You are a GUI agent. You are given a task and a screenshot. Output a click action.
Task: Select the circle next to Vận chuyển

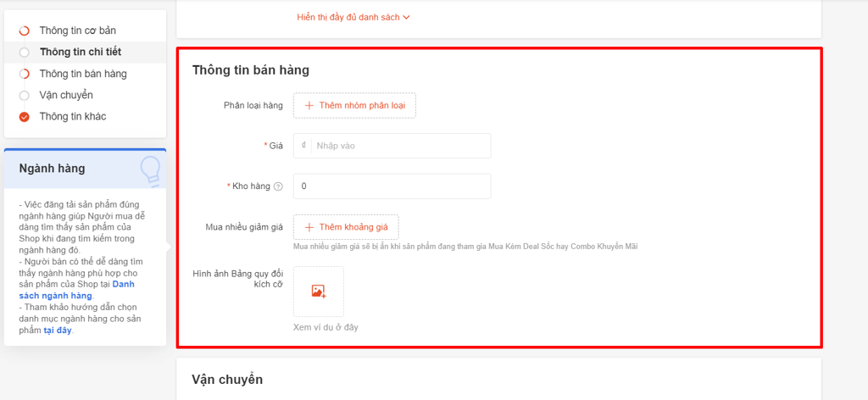coord(25,96)
